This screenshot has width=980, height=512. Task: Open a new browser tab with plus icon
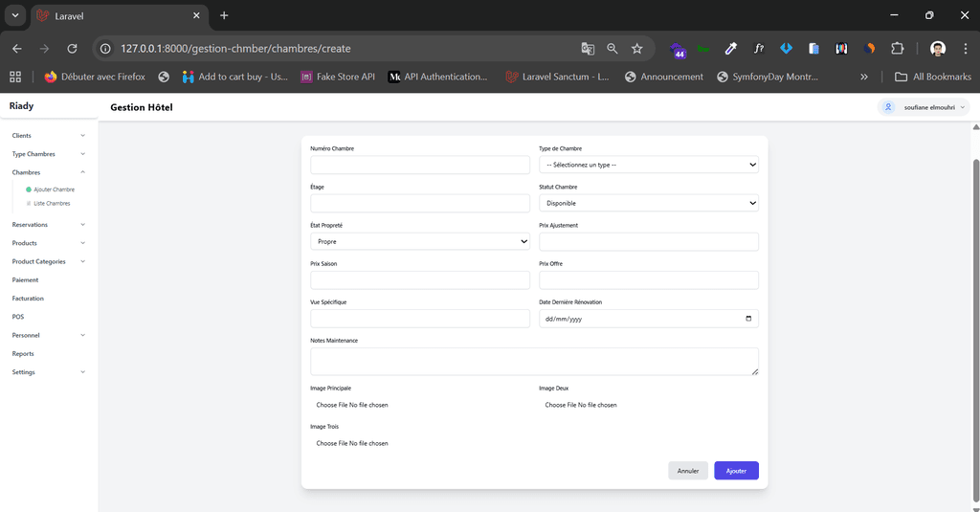tap(224, 15)
